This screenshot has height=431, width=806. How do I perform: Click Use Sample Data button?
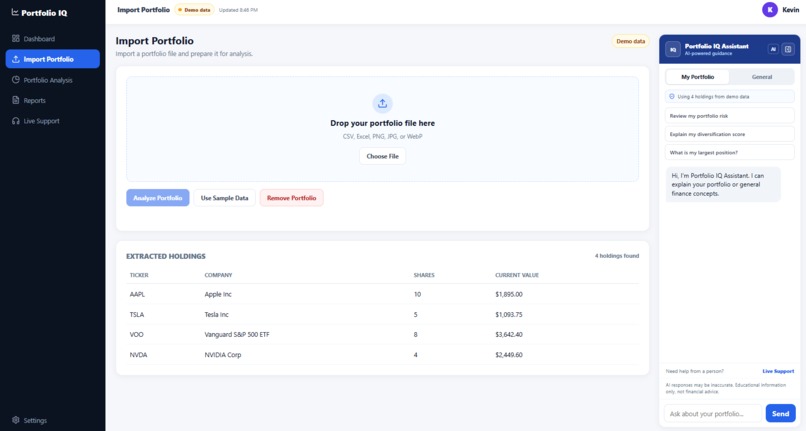(x=224, y=198)
